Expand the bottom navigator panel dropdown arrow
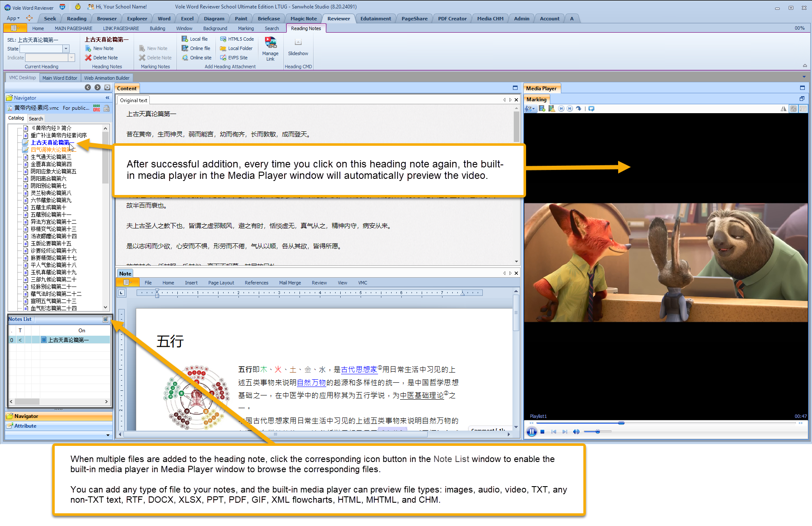This screenshot has height=526, width=812. coord(108,435)
